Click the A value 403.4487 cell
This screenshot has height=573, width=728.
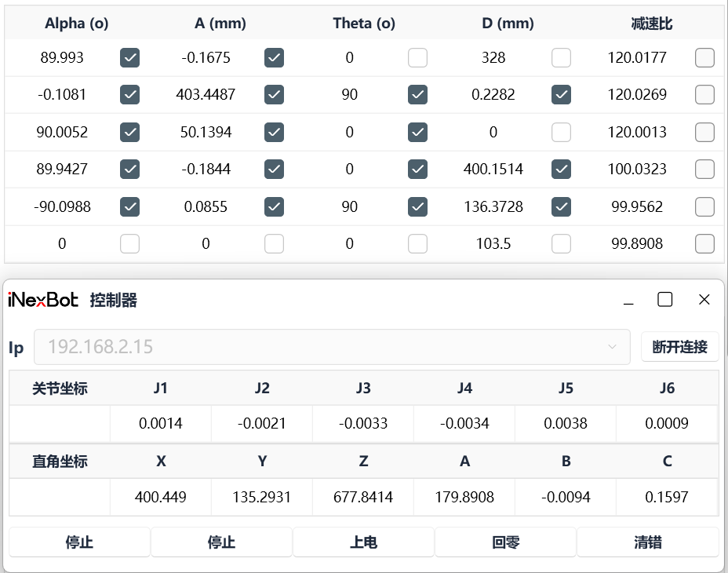click(x=206, y=95)
